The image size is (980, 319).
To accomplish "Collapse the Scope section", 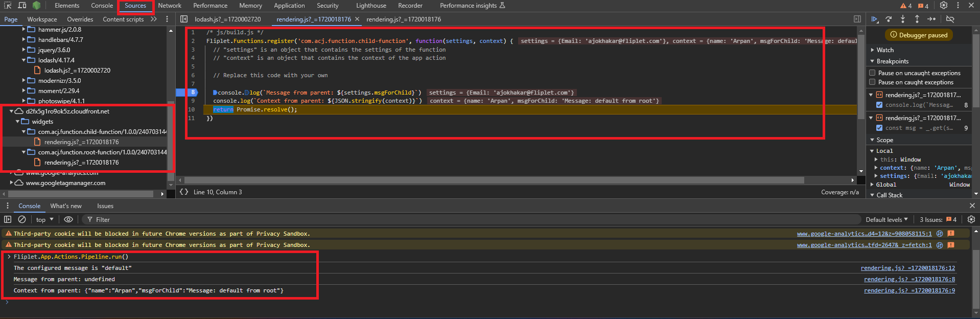I will coord(873,140).
